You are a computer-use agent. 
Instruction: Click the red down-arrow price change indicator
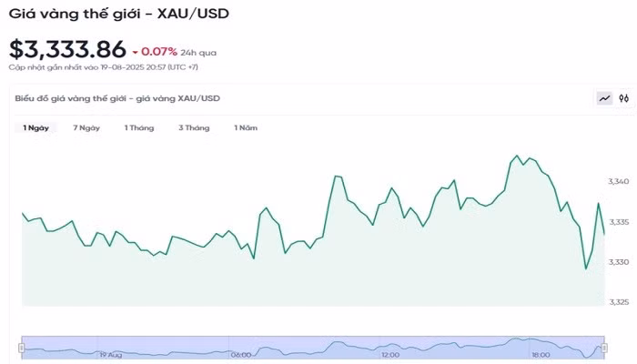pos(136,52)
